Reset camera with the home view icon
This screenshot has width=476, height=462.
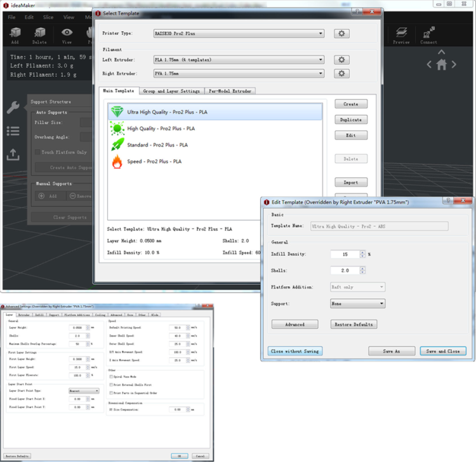(441, 64)
